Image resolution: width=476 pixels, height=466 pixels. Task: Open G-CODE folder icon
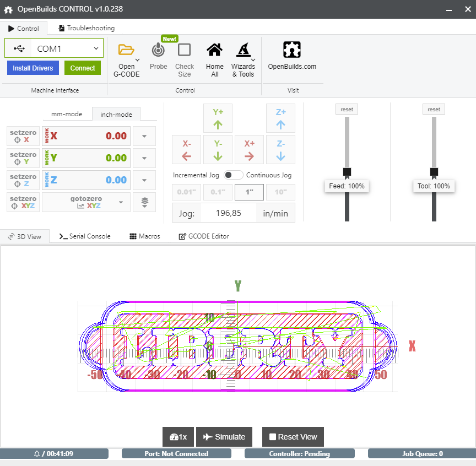[x=126, y=50]
